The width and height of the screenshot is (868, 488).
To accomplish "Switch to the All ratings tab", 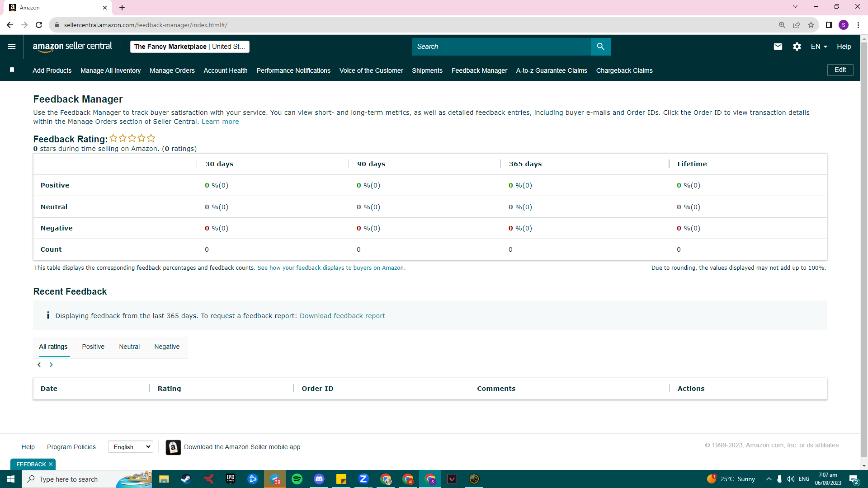I will (x=53, y=347).
